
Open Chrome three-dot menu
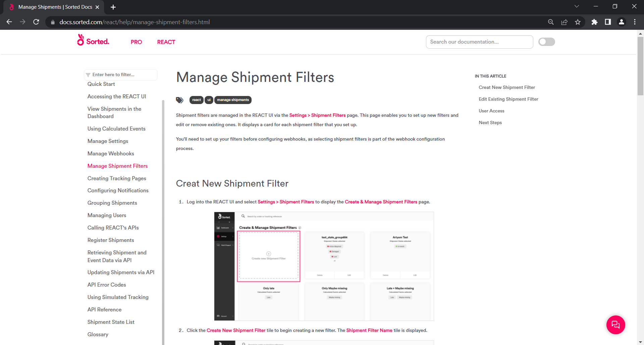tap(635, 22)
